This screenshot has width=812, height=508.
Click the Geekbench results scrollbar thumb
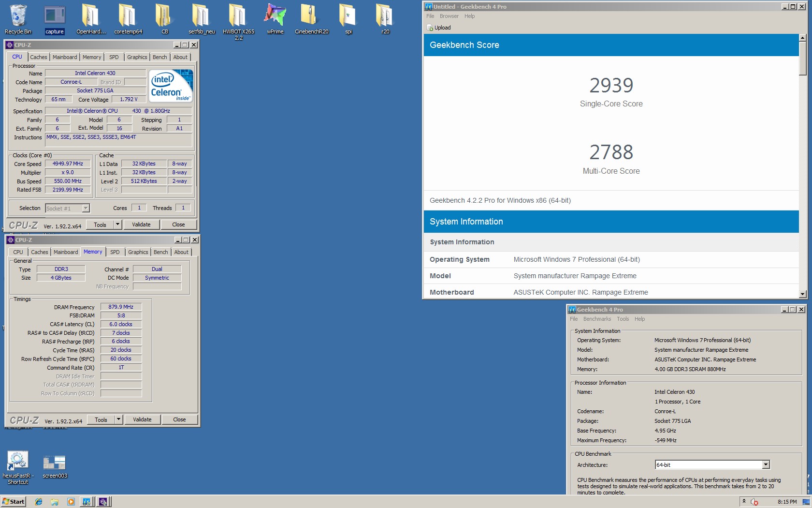click(803, 58)
